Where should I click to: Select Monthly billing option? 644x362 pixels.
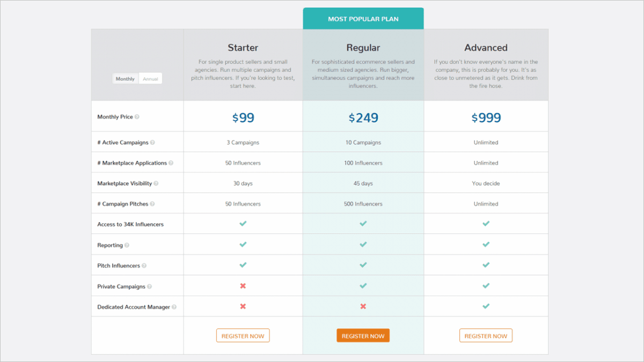(125, 78)
